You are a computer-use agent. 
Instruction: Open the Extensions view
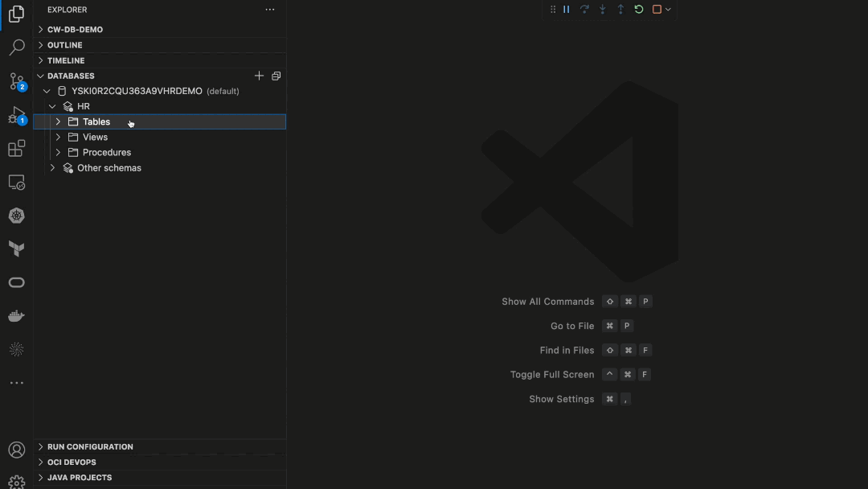[x=16, y=148]
